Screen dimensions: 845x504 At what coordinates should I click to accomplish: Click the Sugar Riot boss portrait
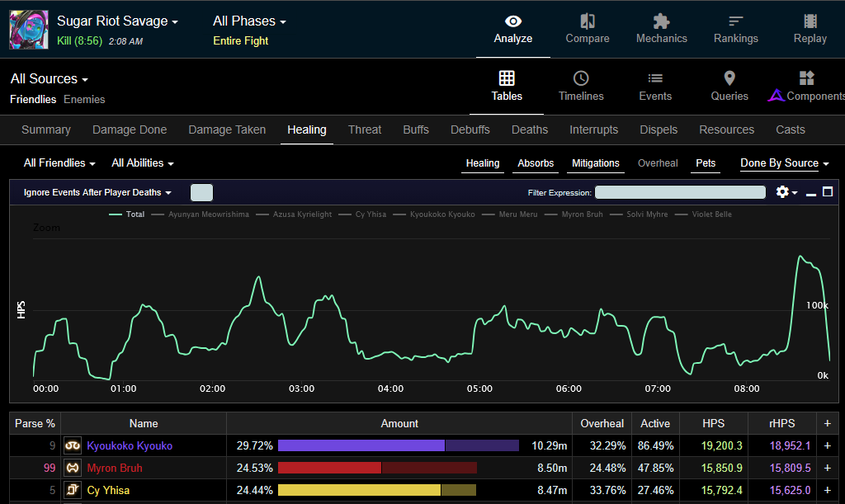pos(29,30)
